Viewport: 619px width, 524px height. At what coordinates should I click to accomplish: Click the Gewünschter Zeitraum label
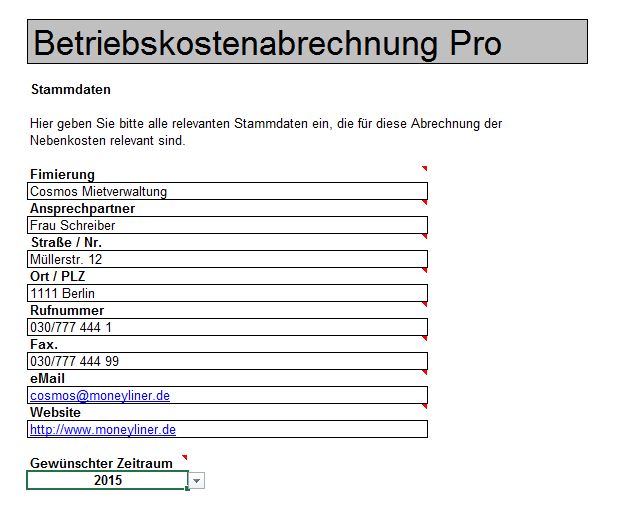(x=101, y=463)
